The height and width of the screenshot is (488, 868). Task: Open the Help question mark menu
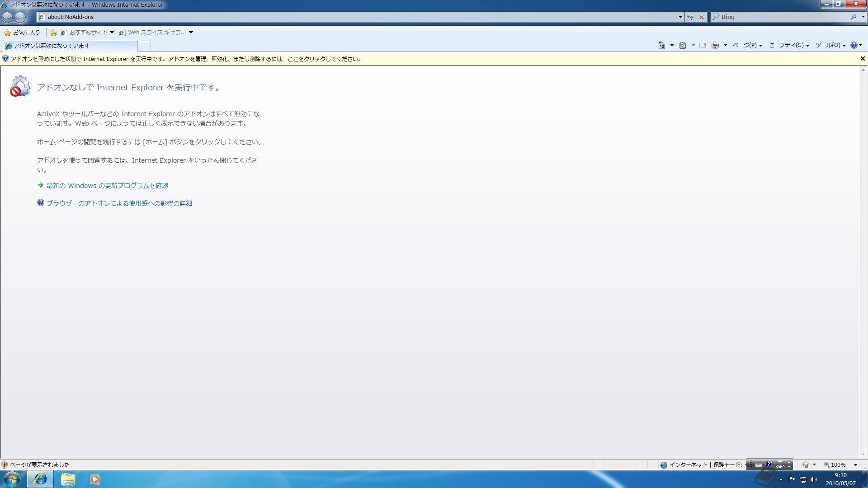pyautogui.click(x=856, y=45)
